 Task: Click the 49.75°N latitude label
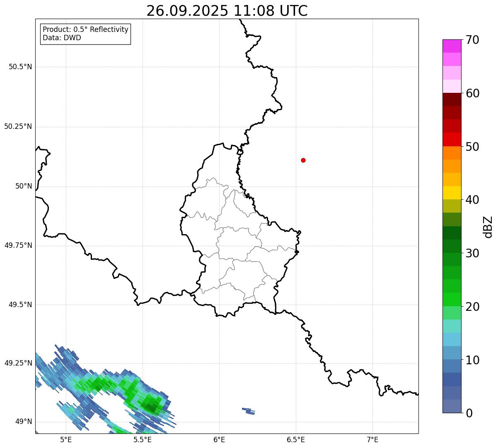point(18,245)
